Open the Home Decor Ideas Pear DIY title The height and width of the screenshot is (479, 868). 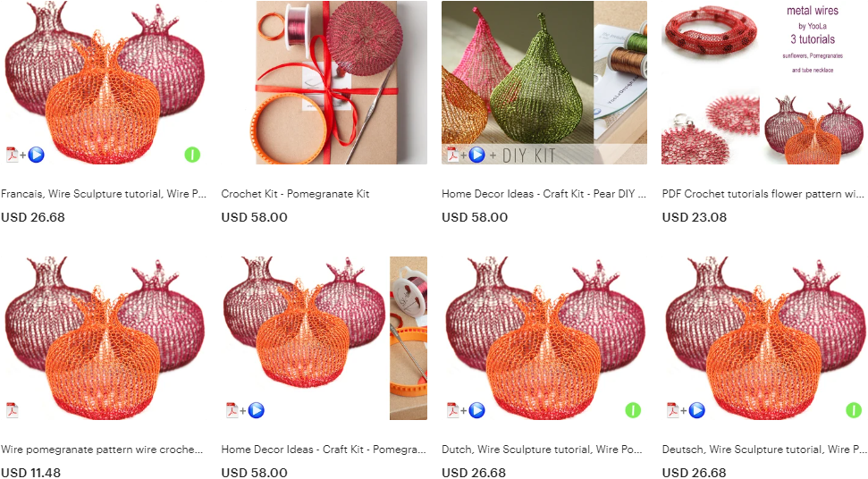pos(544,194)
